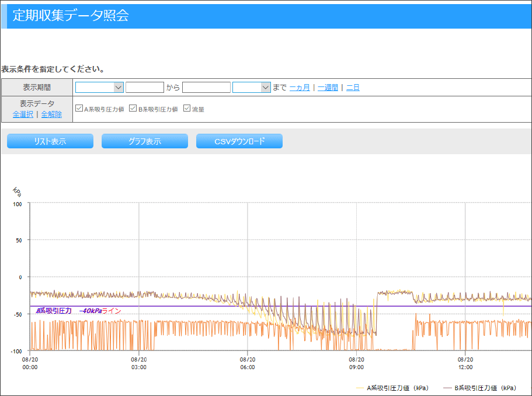Viewport: 532px width, 396px height.
Task: Click the -40kPaライン annotation text
Action: tap(100, 311)
